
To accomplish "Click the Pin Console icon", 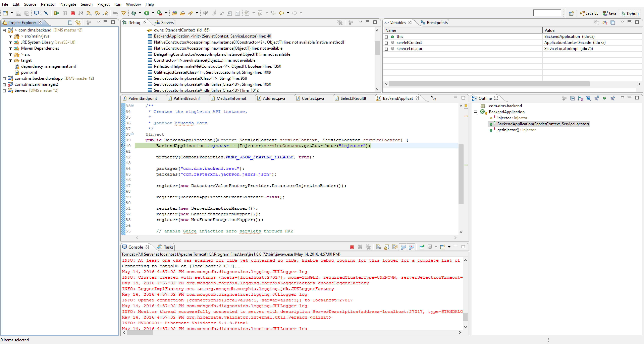I will pos(422,247).
